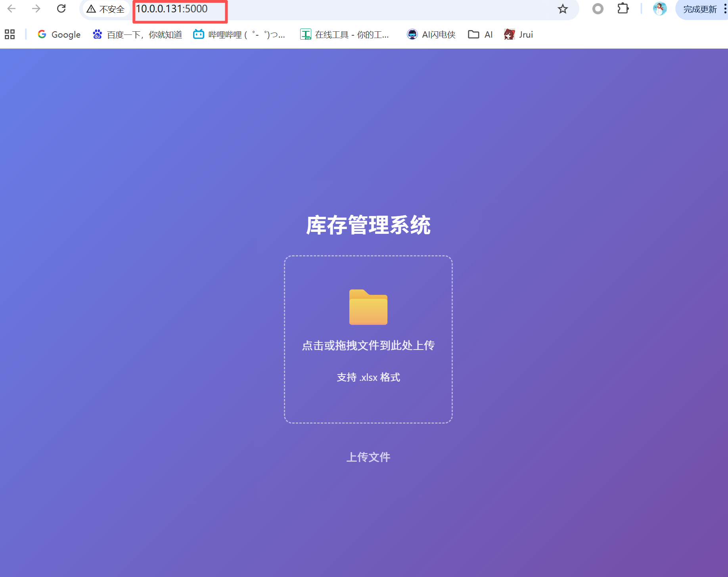The width and height of the screenshot is (728, 577).
Task: Reload the page with refresh icon
Action: [61, 9]
